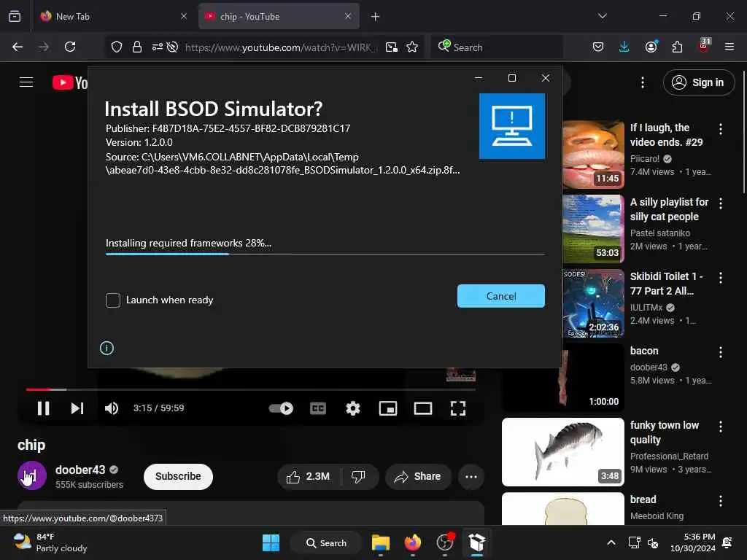
Task: Save page to Pocket
Action: [x=598, y=47]
